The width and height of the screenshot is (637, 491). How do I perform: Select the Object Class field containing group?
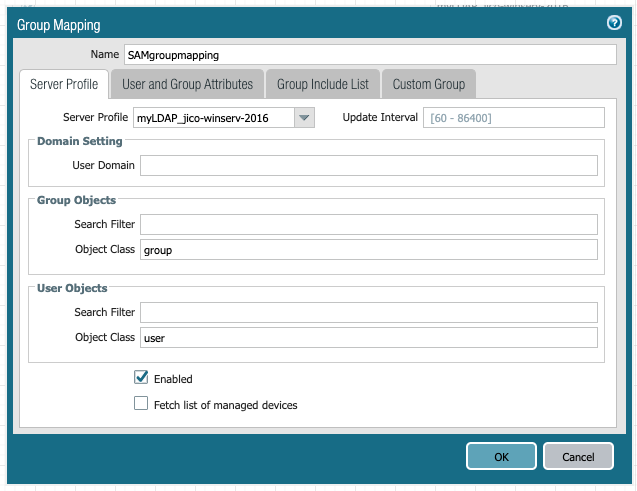click(x=368, y=250)
